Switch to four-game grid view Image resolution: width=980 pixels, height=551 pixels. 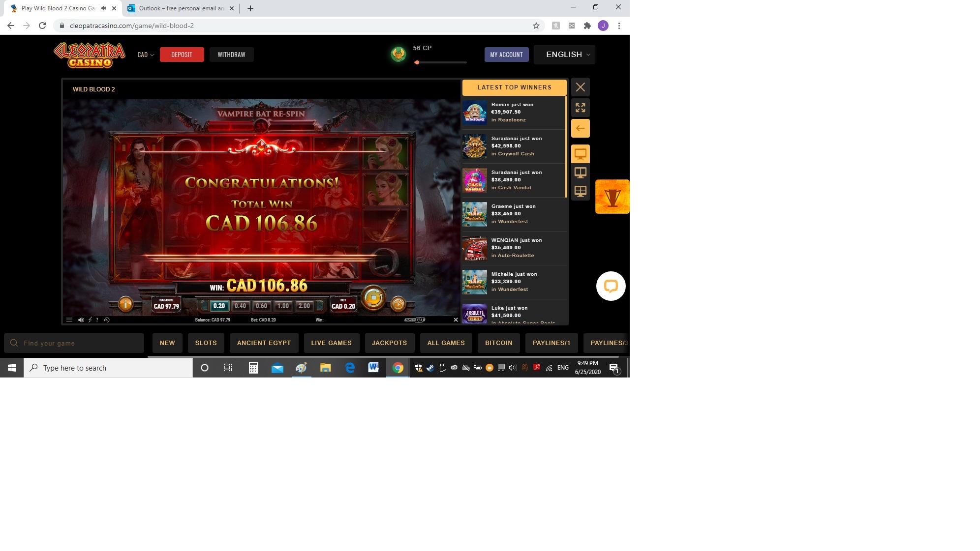[x=581, y=191]
